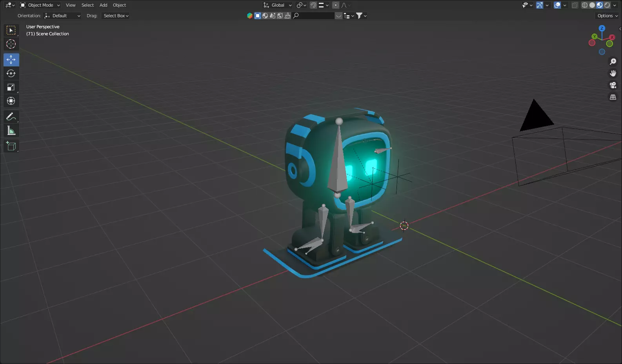This screenshot has width=622, height=364.
Task: Click the Pan view hand icon
Action: pos(613,73)
